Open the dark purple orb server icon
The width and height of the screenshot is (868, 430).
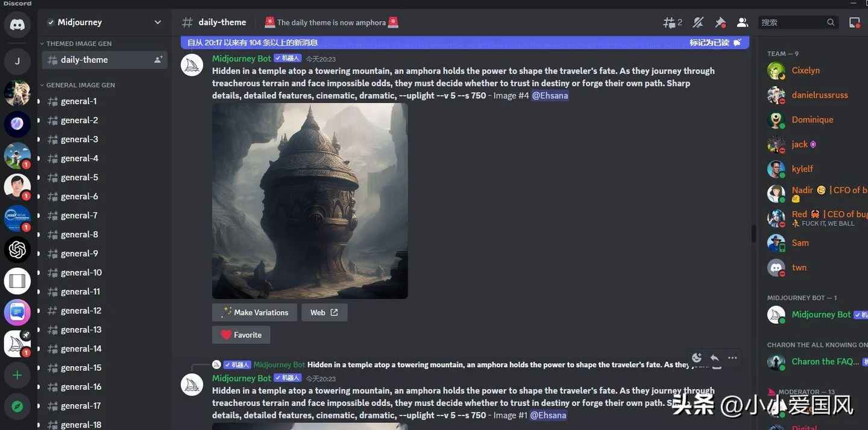coord(17,124)
